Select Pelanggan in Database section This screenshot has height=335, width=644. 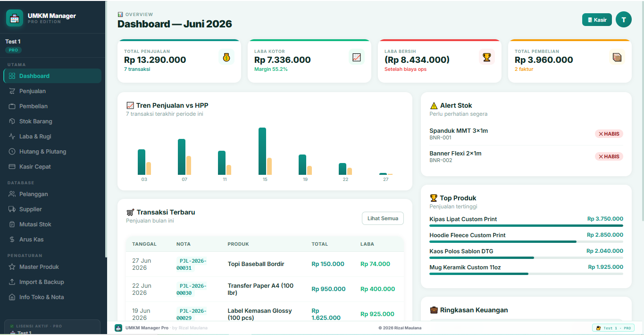[52, 194]
